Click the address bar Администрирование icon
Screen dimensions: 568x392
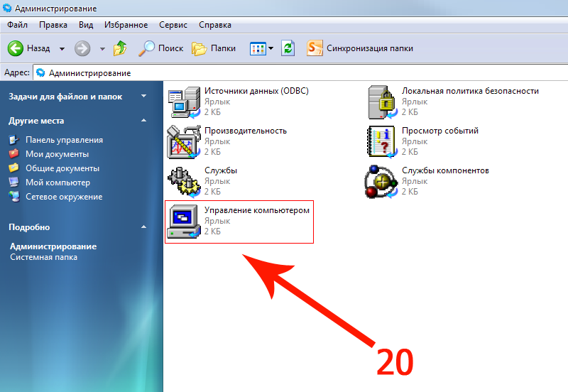(x=40, y=73)
